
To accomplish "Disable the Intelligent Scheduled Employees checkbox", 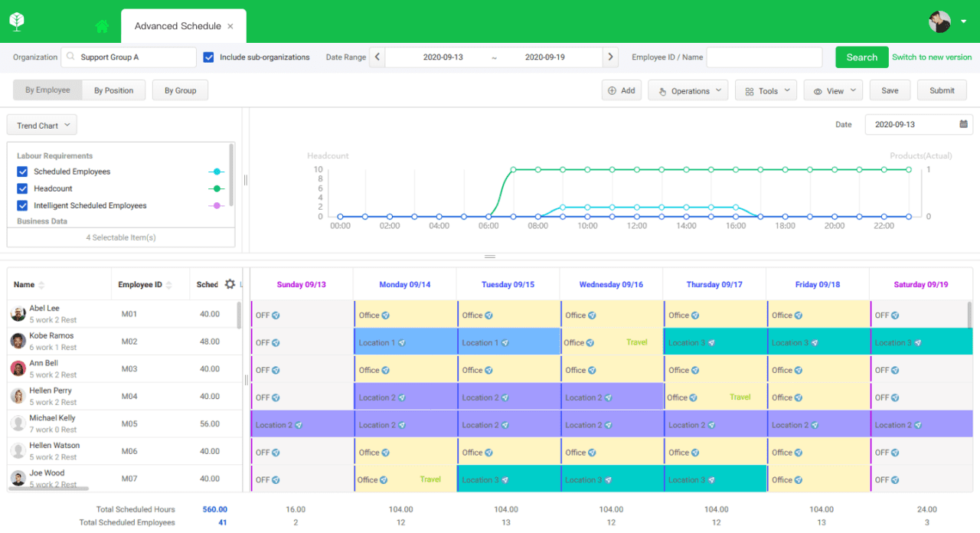I will pos(21,205).
